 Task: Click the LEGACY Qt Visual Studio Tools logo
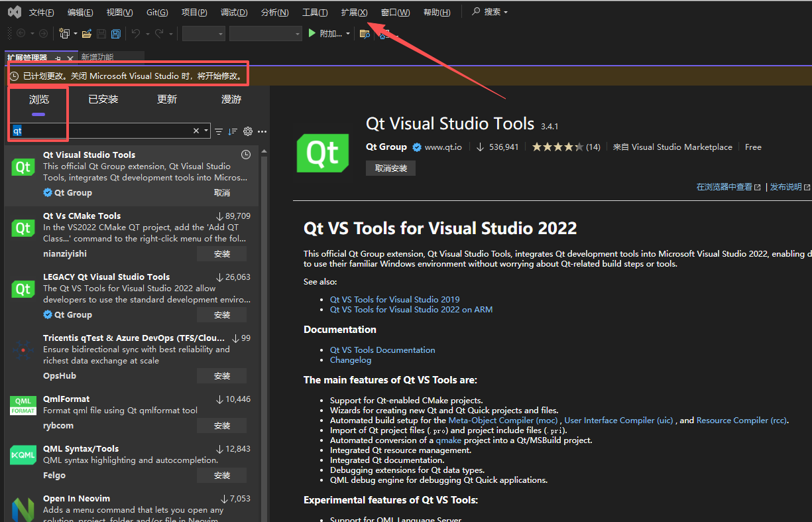[23, 289]
